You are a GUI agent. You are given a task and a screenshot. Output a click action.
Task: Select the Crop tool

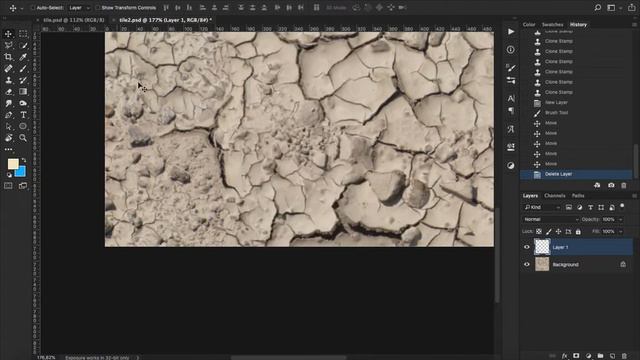(x=8, y=57)
